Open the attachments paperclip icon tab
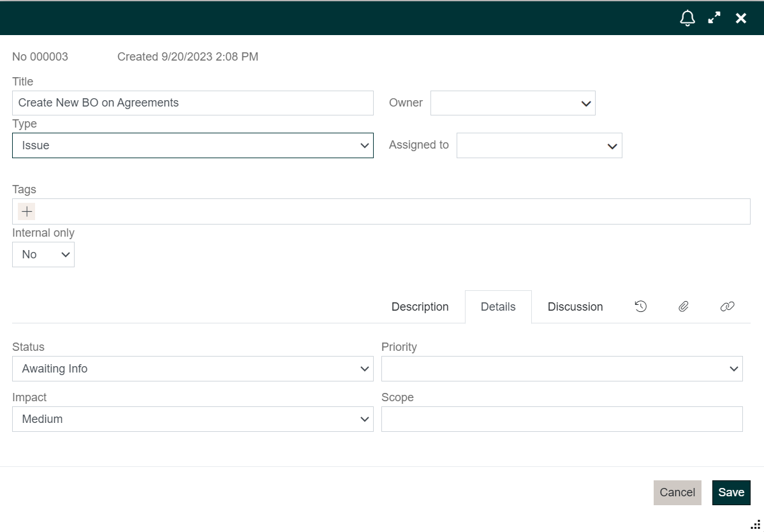Viewport: 764px width, 532px height. 683,307
